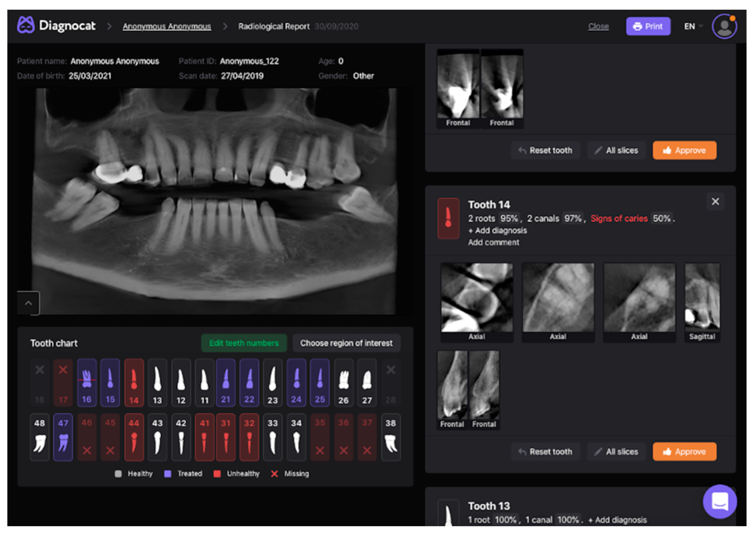Select tooth 38 in tooth chart
Viewport: 756px width, 537px height.
tap(390, 437)
